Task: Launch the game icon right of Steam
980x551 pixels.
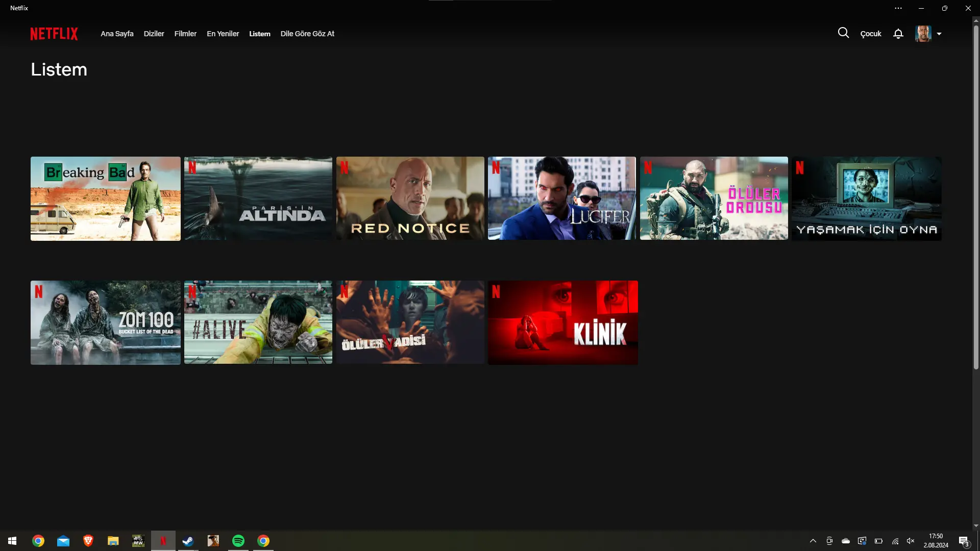Action: [213, 541]
